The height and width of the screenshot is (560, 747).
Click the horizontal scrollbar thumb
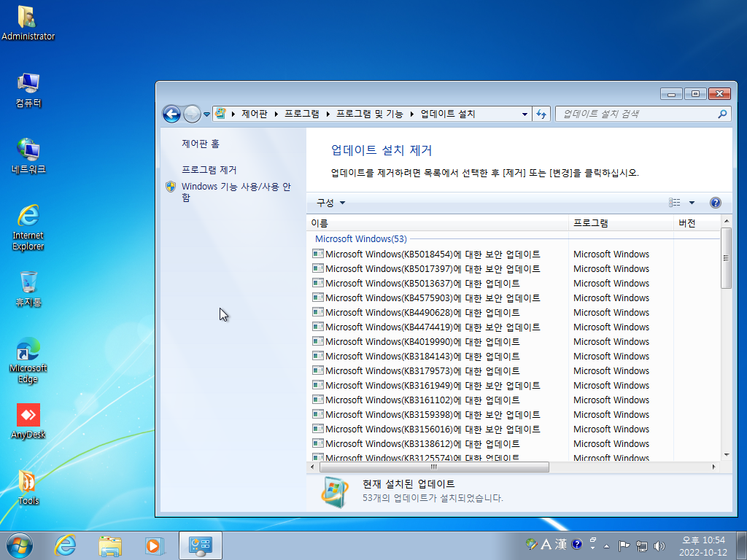pyautogui.click(x=434, y=467)
